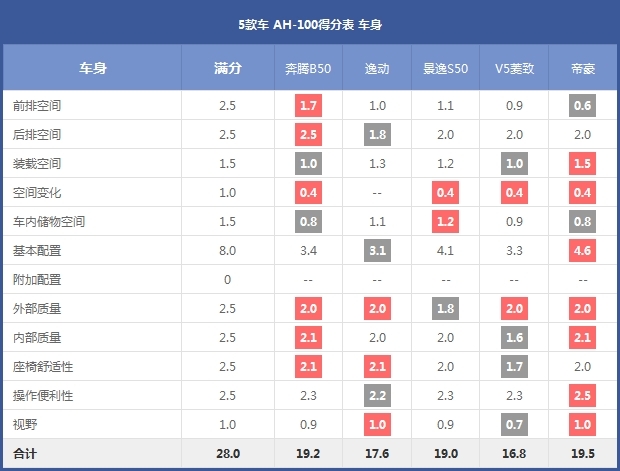This screenshot has height=471, width=620.
Task: Click the 19.5 total score for 帝豪
Action: [x=582, y=453]
